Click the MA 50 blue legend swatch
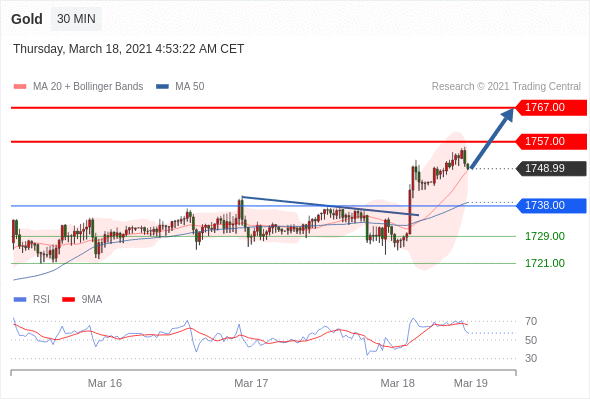 point(163,87)
